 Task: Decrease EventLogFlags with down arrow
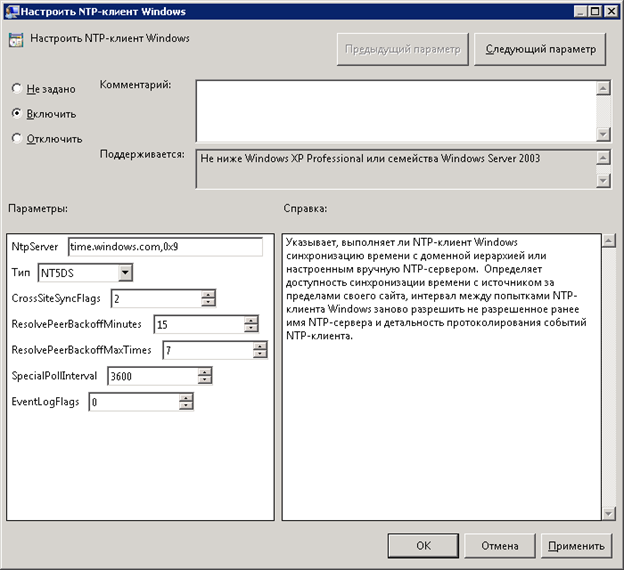point(186,406)
